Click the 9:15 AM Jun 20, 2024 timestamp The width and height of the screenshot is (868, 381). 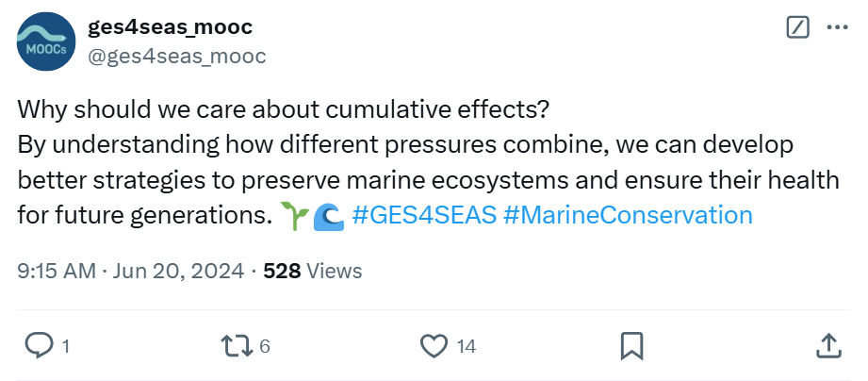[132, 271]
